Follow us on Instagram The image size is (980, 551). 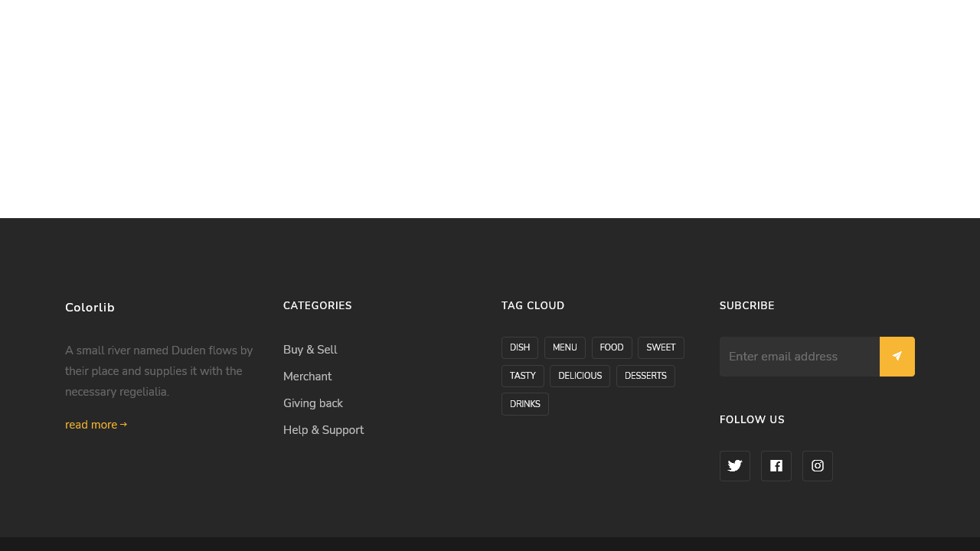tap(817, 466)
